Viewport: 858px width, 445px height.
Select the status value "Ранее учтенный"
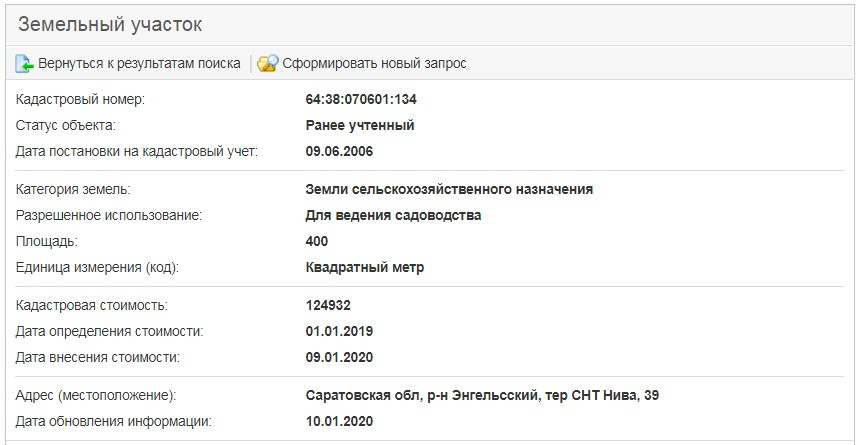point(360,126)
